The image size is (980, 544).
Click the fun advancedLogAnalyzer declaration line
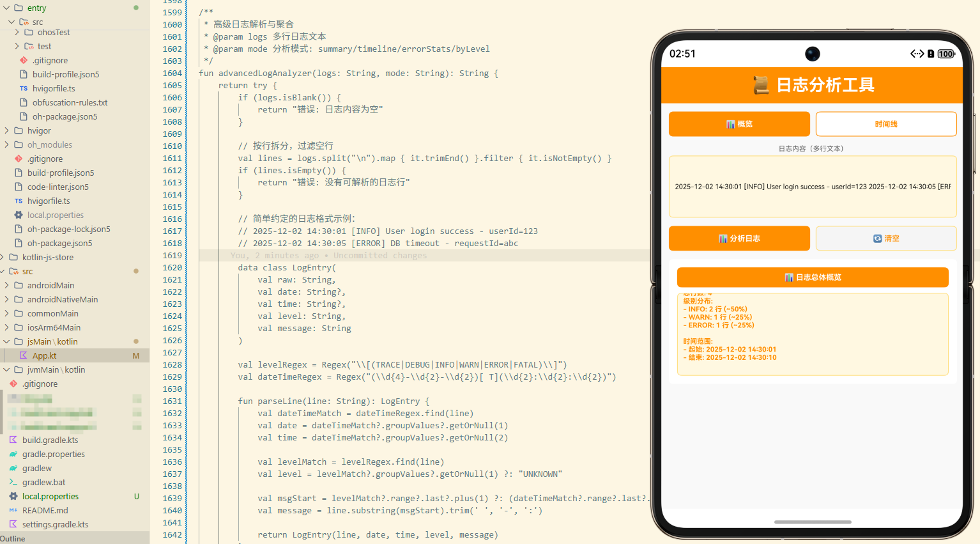point(348,73)
